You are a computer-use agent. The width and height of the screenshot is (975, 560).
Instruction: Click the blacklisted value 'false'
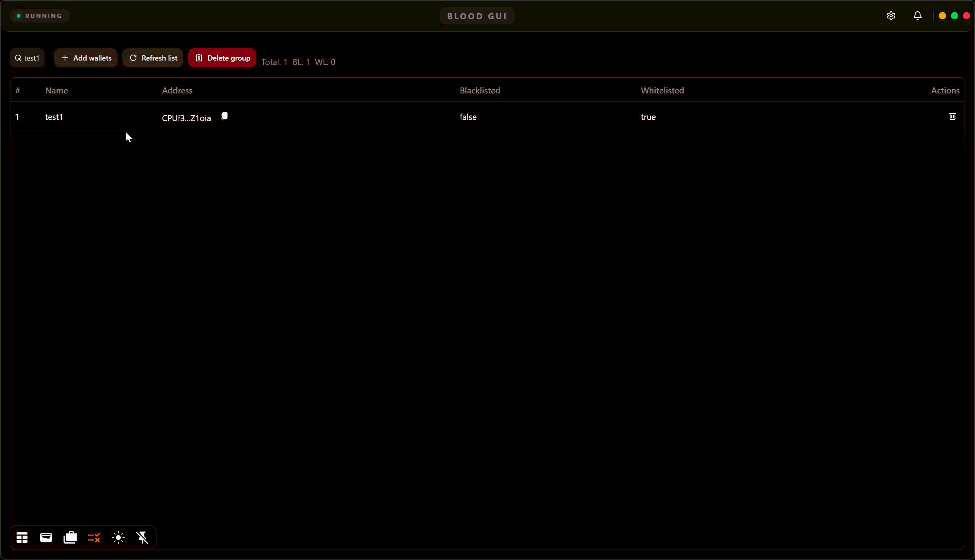click(x=468, y=117)
